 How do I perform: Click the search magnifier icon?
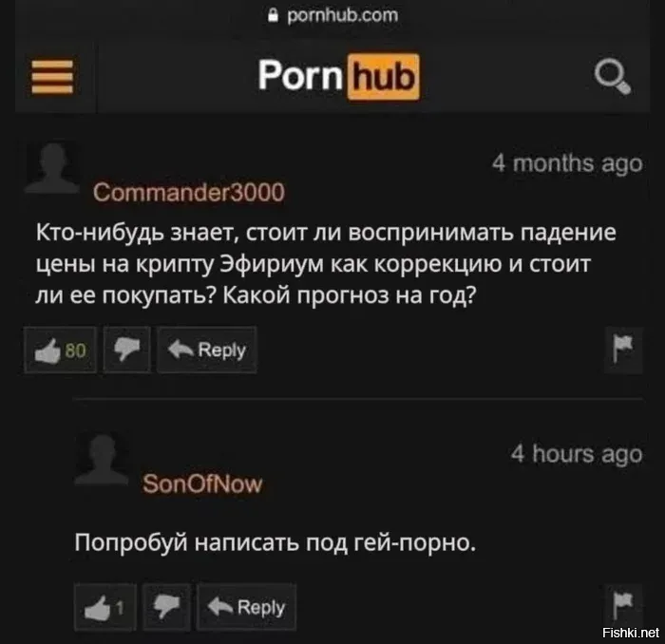[612, 77]
